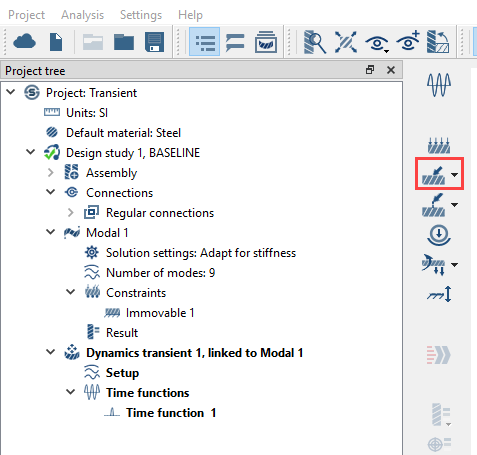Click the highlighted force load icon
Image resolution: width=477 pixels, height=455 pixels.
(x=434, y=175)
